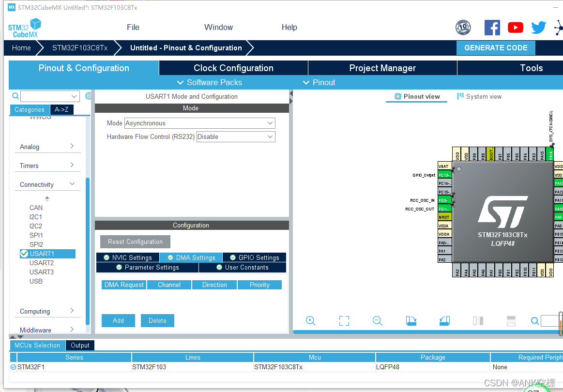
Task: Collapse the Connectivity category
Action: 47,184
